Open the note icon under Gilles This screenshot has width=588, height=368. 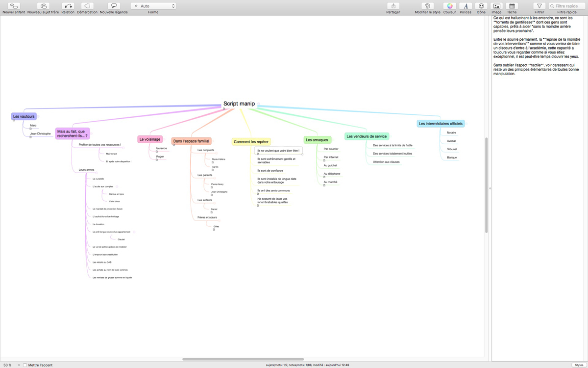pyautogui.click(x=214, y=230)
